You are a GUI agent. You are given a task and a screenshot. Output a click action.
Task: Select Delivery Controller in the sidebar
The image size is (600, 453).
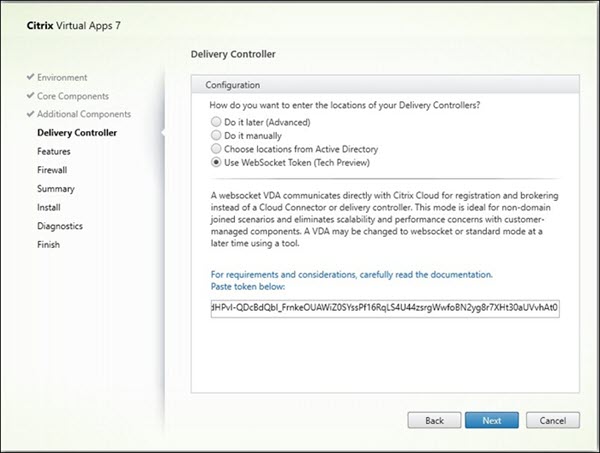click(x=77, y=132)
